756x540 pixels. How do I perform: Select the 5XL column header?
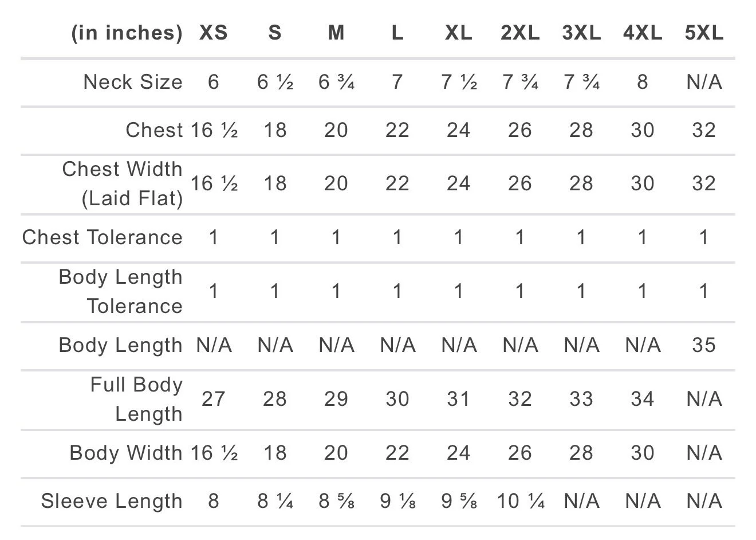(x=704, y=33)
